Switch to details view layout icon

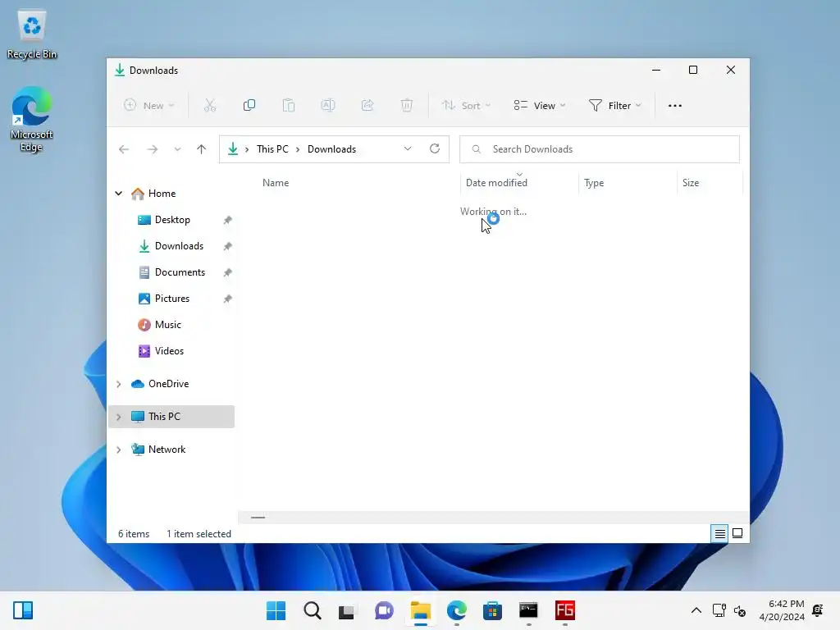(719, 533)
